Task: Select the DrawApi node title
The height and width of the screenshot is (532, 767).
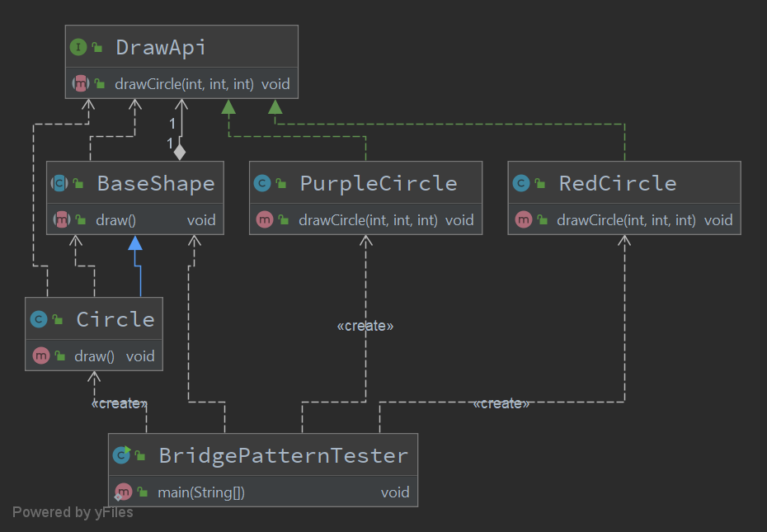Action: pos(160,47)
